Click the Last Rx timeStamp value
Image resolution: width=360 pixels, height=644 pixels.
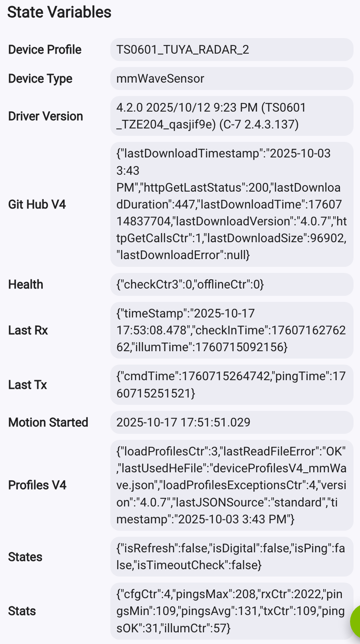[231, 330]
